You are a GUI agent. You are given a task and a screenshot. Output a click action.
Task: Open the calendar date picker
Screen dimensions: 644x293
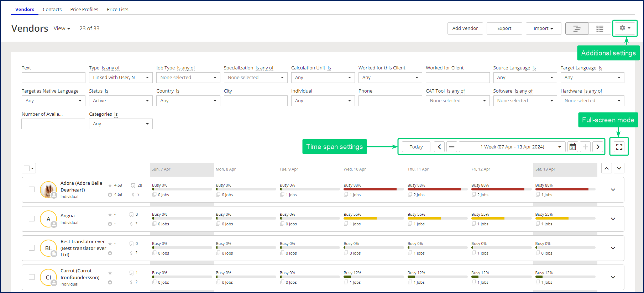[573, 147]
